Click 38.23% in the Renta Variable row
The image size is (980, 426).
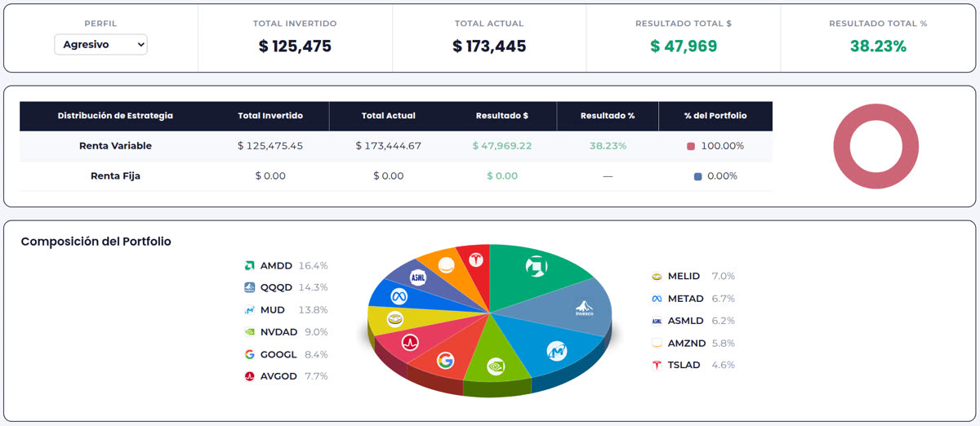pos(608,146)
